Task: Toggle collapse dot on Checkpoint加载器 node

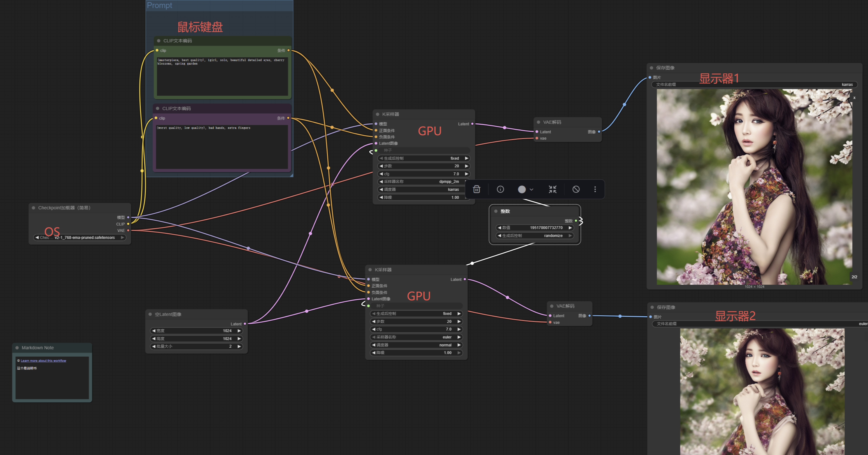Action: point(33,208)
